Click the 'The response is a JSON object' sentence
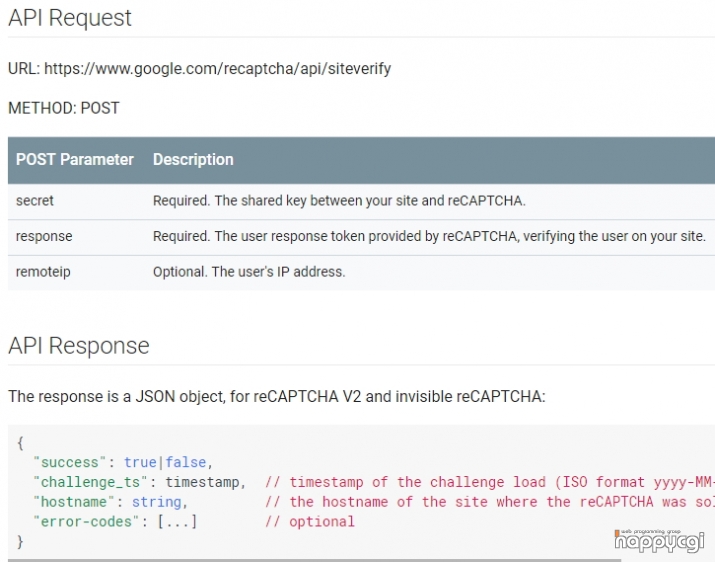715x562 pixels. click(277, 396)
